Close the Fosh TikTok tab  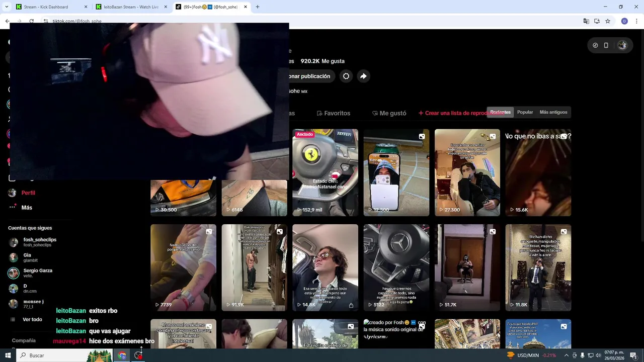tap(246, 7)
